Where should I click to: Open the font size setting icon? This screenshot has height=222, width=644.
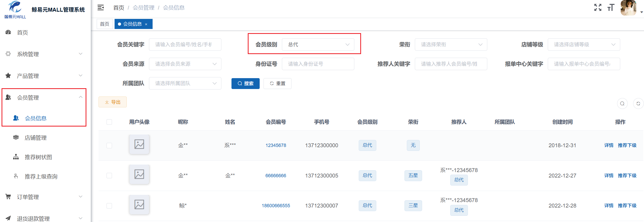[611, 8]
